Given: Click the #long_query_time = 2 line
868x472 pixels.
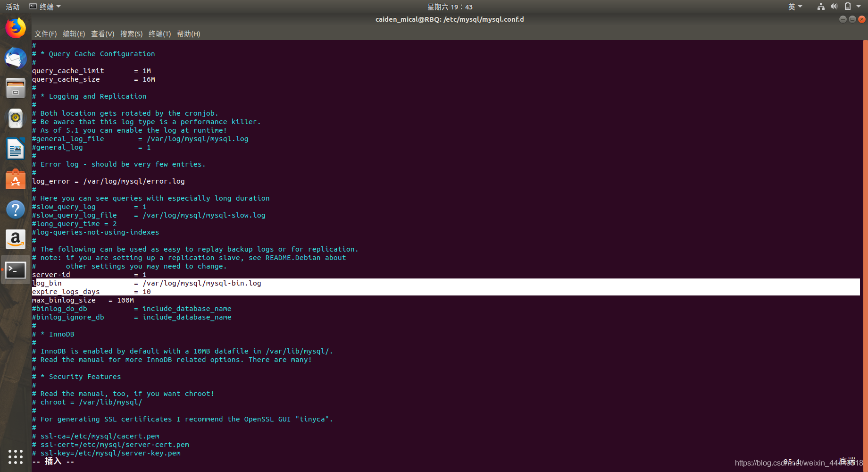Looking at the screenshot, I should point(74,224).
